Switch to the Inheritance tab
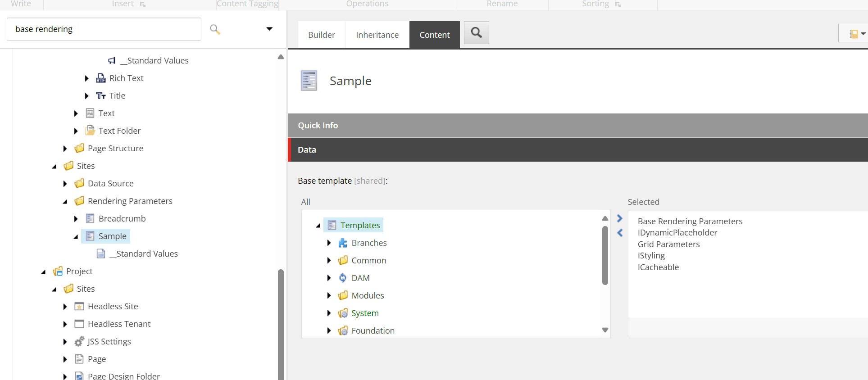Image resolution: width=868 pixels, height=380 pixels. click(x=377, y=35)
